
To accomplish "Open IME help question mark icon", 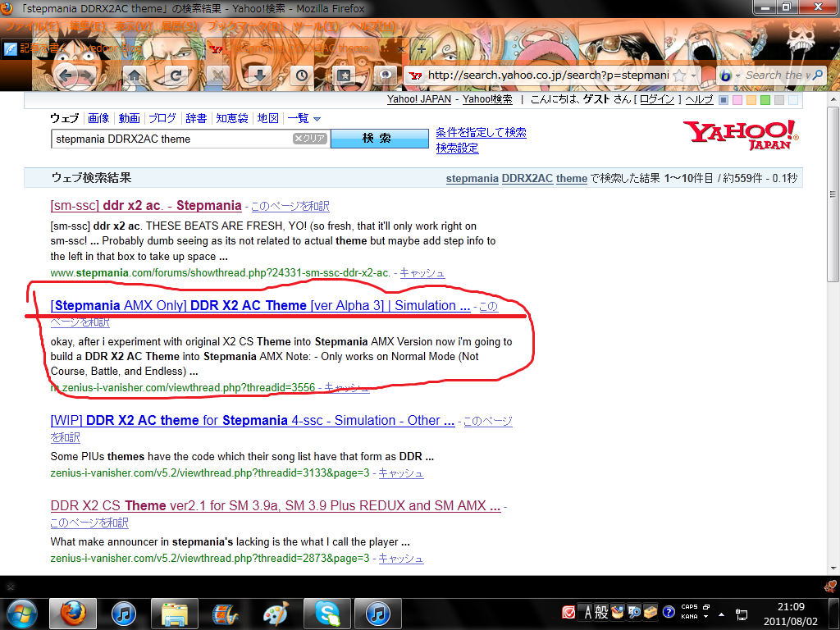I will pyautogui.click(x=668, y=612).
